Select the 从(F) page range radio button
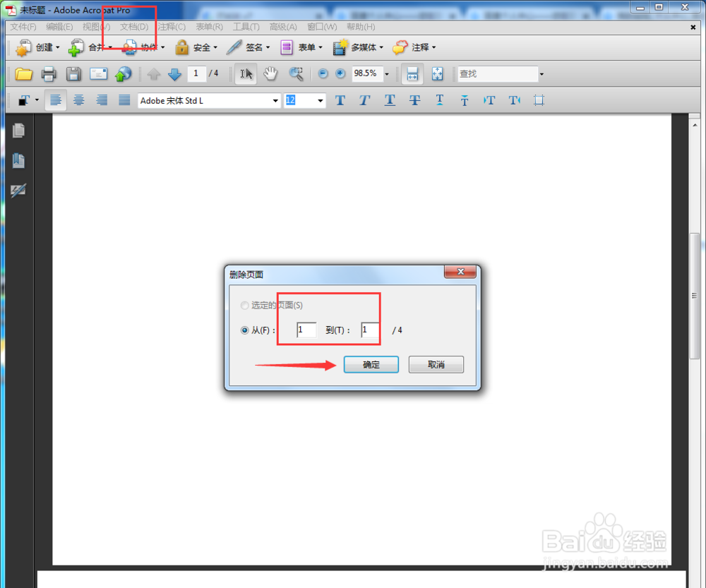The height and width of the screenshot is (588, 706). [x=244, y=330]
